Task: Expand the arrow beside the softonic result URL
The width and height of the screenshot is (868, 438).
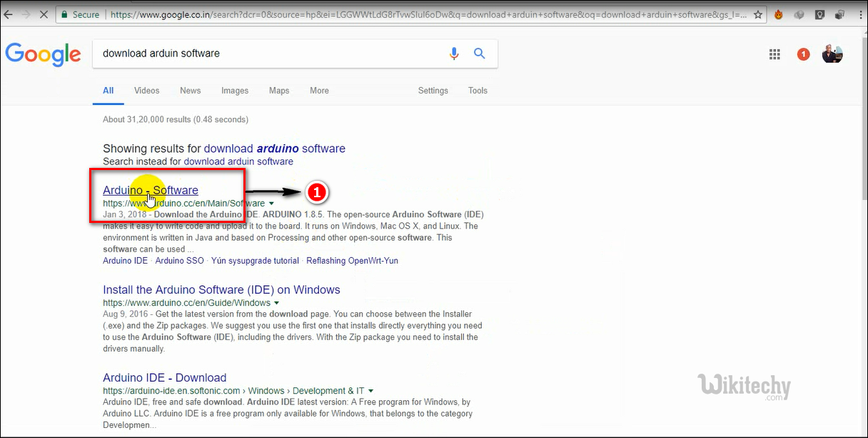Action: pyautogui.click(x=371, y=391)
